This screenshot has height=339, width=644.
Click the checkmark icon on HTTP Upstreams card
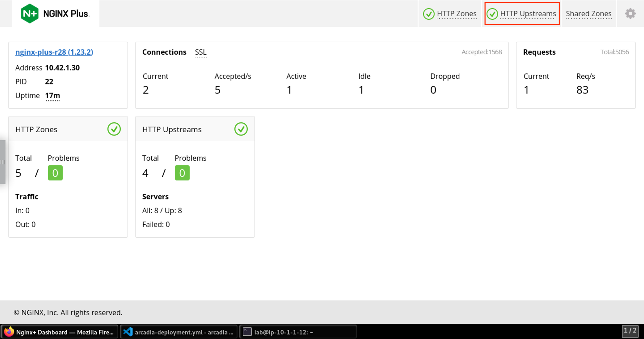[x=241, y=129]
